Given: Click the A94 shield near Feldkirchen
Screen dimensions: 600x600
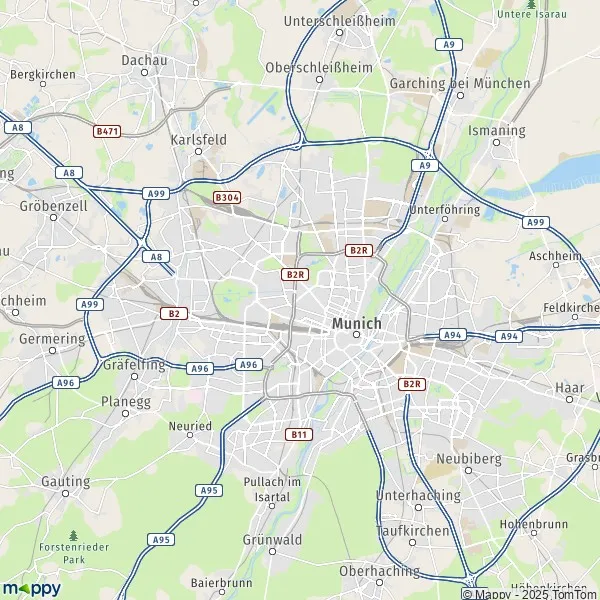Looking at the screenshot, I should tap(509, 336).
